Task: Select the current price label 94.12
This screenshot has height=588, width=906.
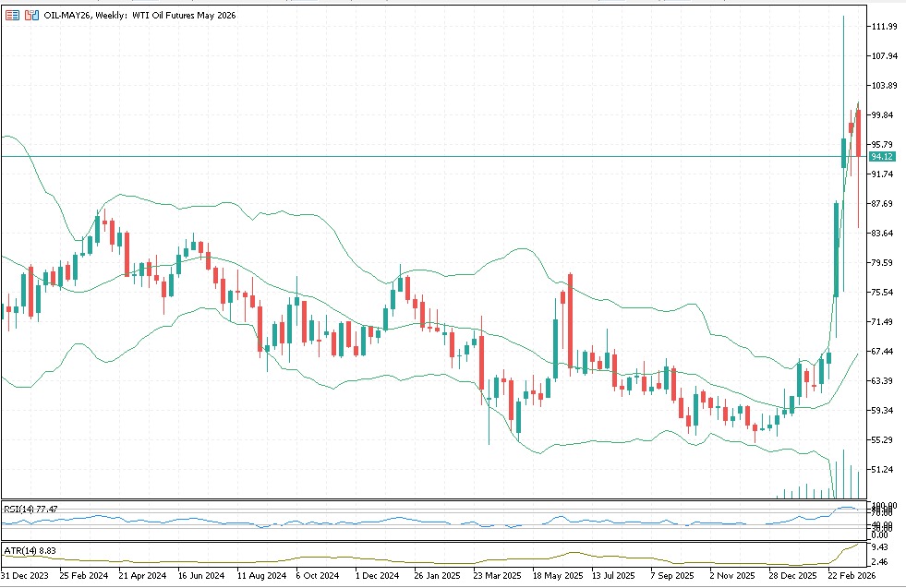Action: [x=885, y=157]
